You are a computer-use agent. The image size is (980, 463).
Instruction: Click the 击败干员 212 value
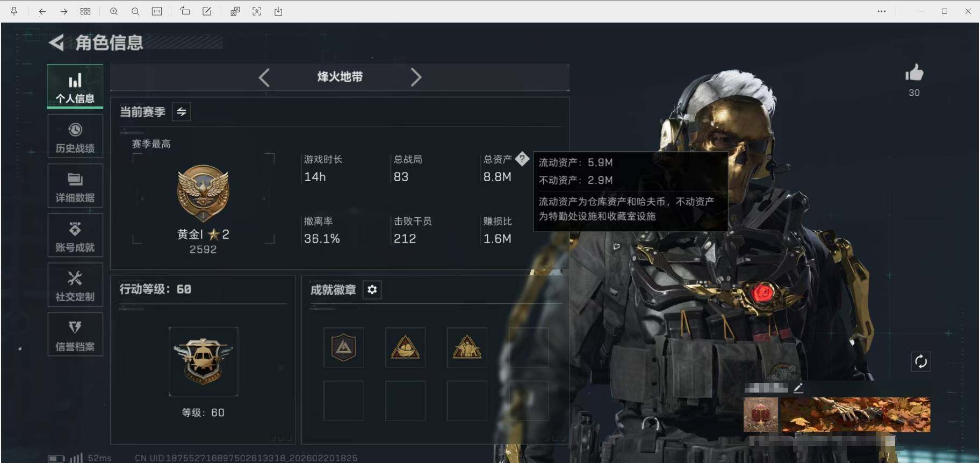coord(405,239)
